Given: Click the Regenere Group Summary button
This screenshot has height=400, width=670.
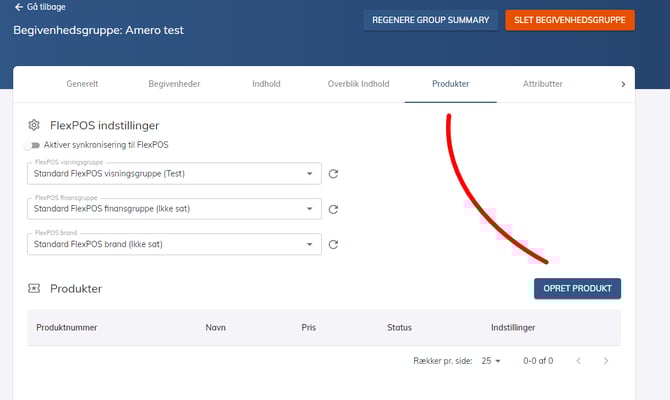Looking at the screenshot, I should (430, 20).
